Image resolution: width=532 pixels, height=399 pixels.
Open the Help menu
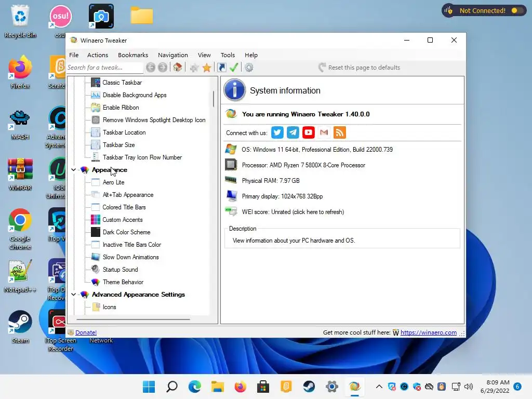click(x=251, y=55)
